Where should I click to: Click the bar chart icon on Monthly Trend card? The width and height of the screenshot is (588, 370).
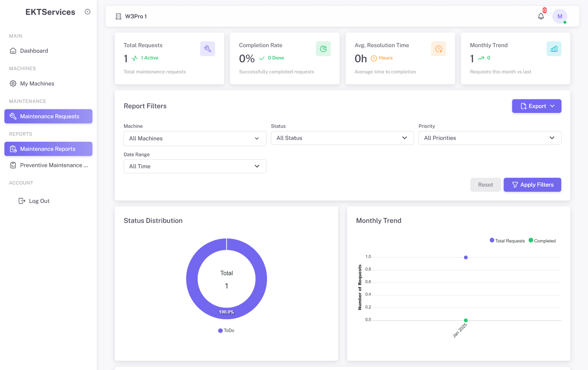coord(554,49)
